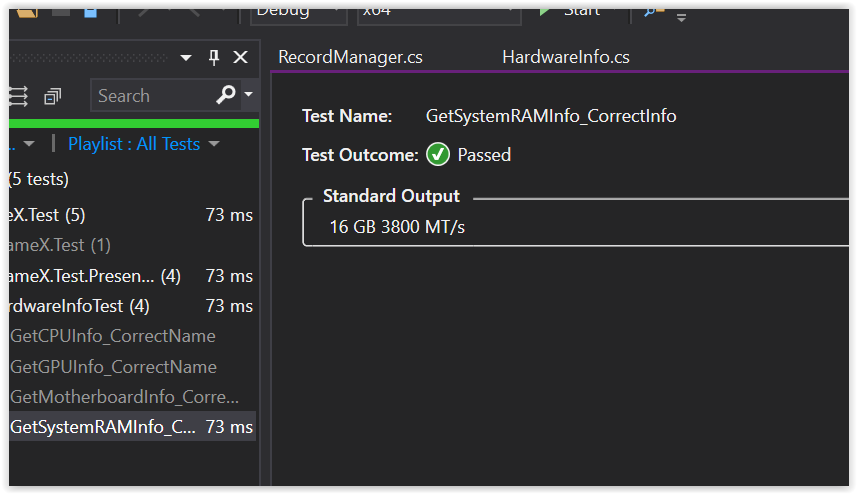Open the toolbar overflow options arrow
The width and height of the screenshot is (857, 494).
(682, 17)
